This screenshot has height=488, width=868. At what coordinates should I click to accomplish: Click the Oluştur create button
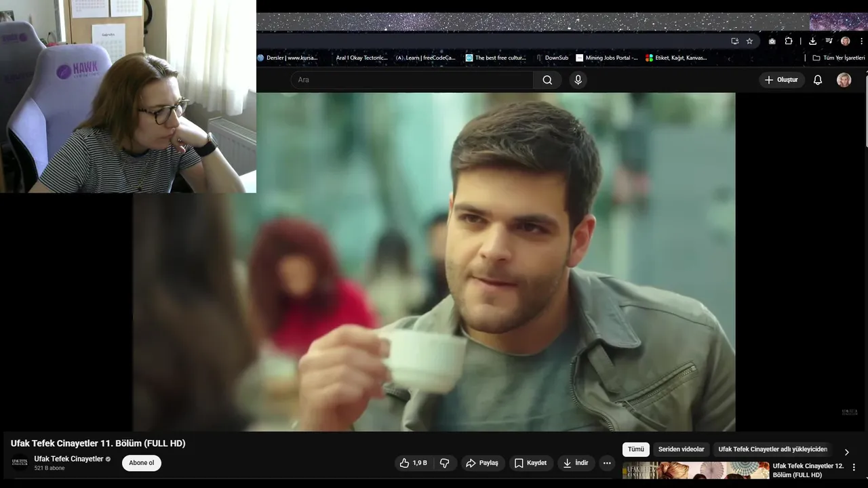[x=781, y=80]
